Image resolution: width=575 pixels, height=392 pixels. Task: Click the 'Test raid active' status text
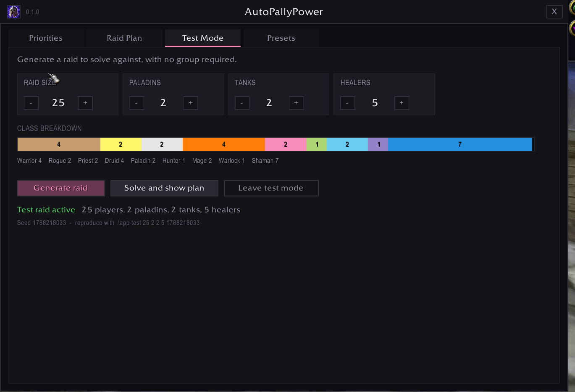tap(46, 210)
